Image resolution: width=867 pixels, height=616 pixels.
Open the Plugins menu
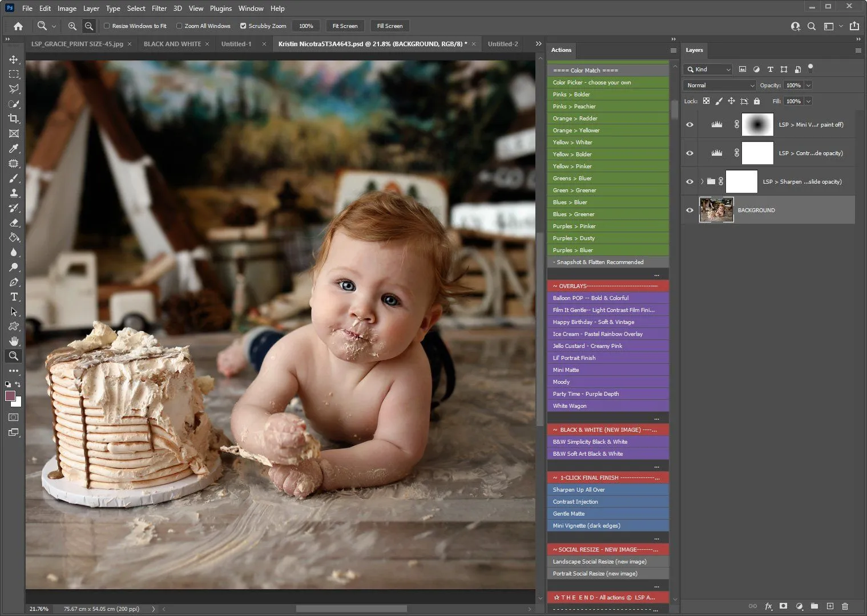[221, 8]
